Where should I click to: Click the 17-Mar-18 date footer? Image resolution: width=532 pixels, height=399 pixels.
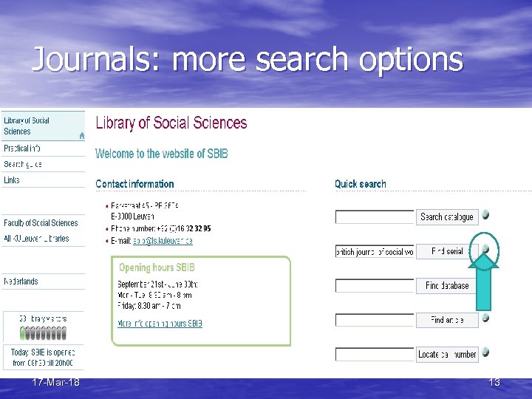click(x=55, y=383)
